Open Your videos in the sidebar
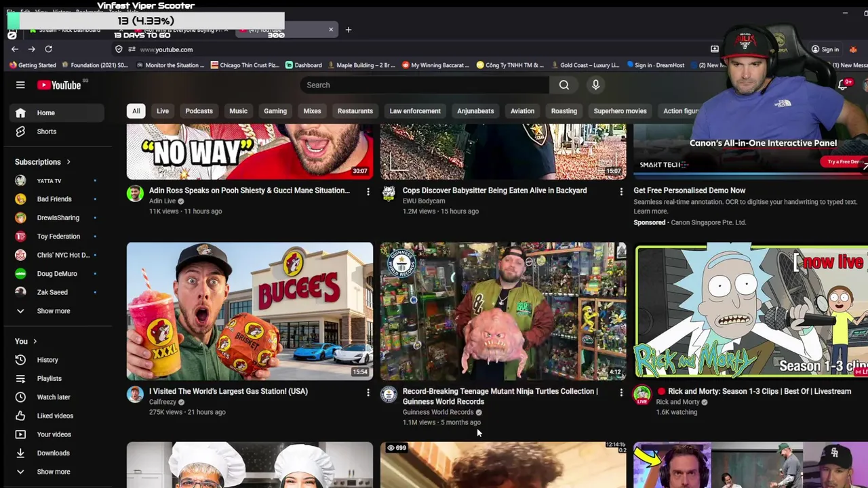The image size is (868, 488). coord(57,434)
